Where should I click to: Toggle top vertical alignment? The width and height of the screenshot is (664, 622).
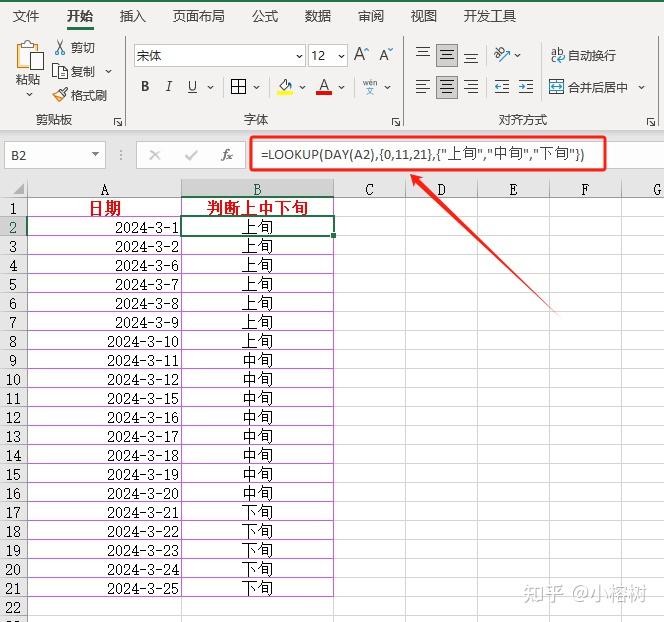(423, 55)
